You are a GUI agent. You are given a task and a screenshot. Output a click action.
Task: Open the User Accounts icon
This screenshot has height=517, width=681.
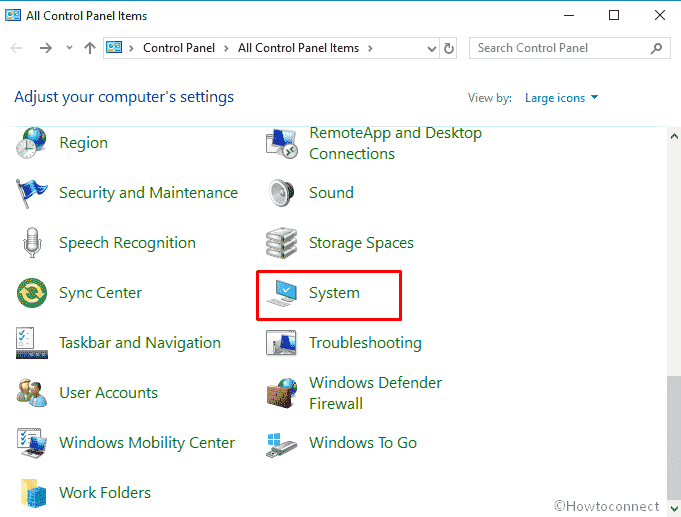point(32,393)
